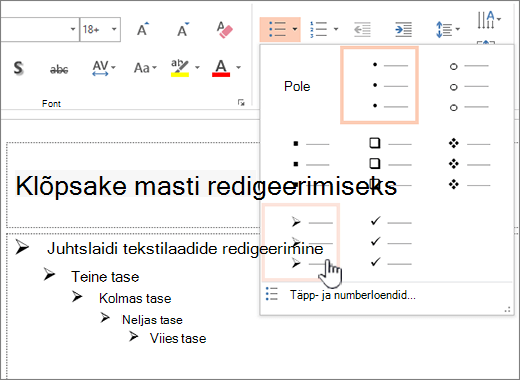Screen dimensions: 520x380
Task: Open the font size dropdown arrow
Action: (x=114, y=29)
